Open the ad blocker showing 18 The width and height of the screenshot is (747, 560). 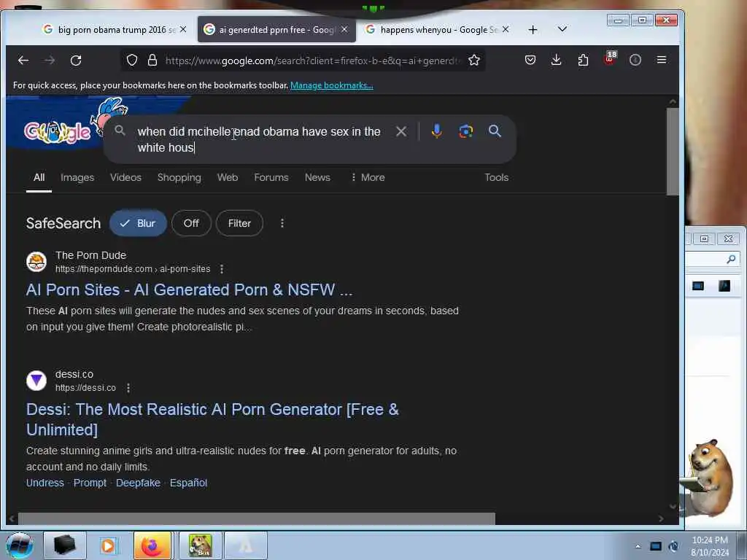point(609,59)
